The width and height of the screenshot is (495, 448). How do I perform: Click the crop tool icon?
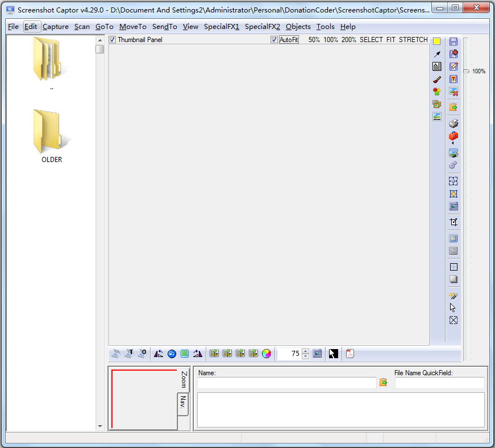tap(454, 222)
